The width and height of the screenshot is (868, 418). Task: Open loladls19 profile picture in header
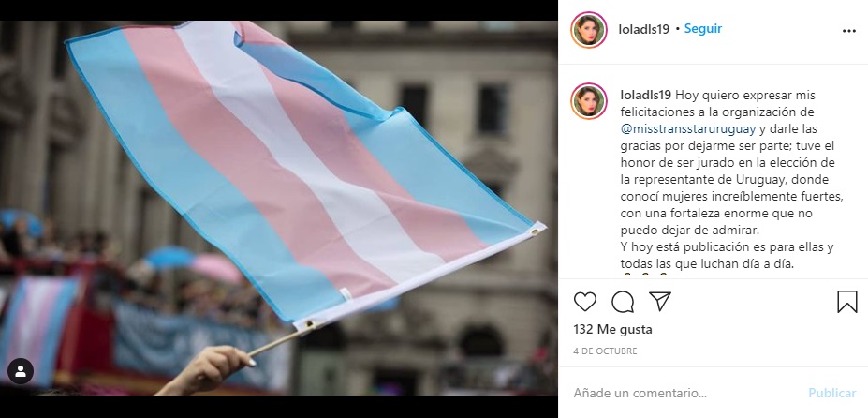coord(589,30)
